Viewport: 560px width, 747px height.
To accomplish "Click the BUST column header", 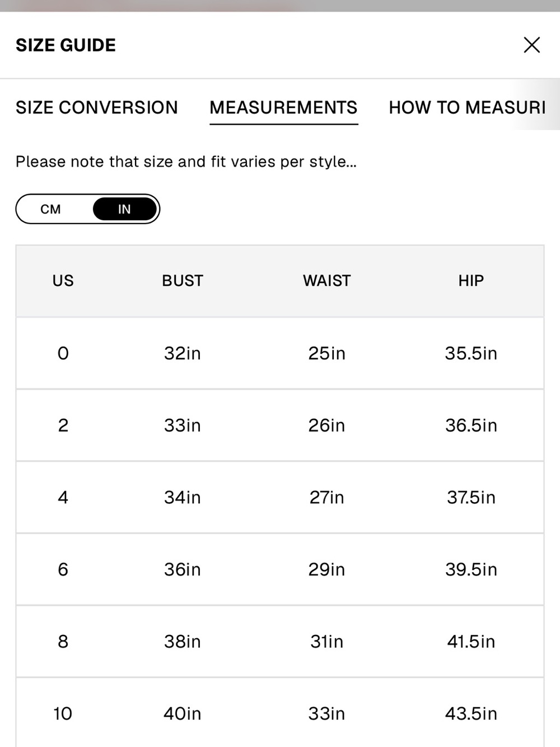I will [183, 281].
